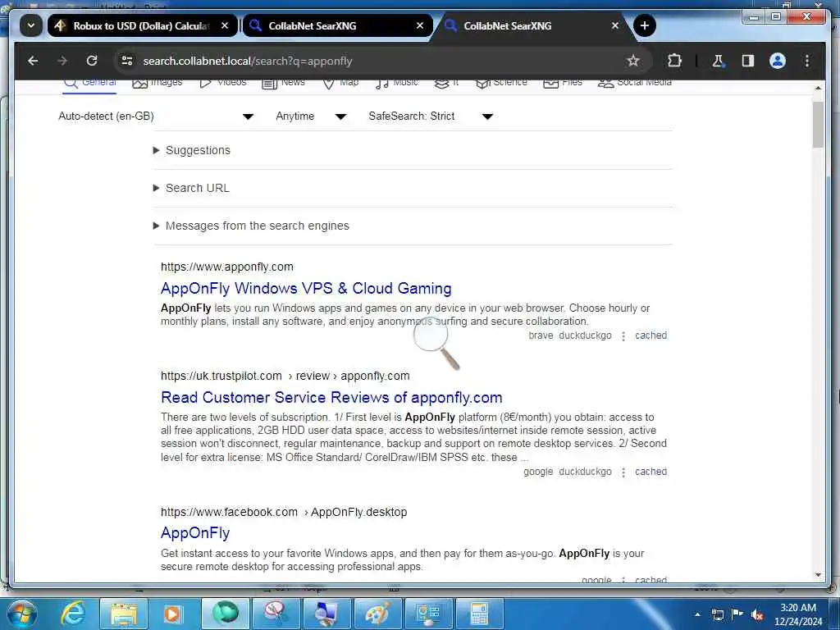
Task: Open Read Customer Service Reviews of apponfly.com
Action: coord(331,398)
